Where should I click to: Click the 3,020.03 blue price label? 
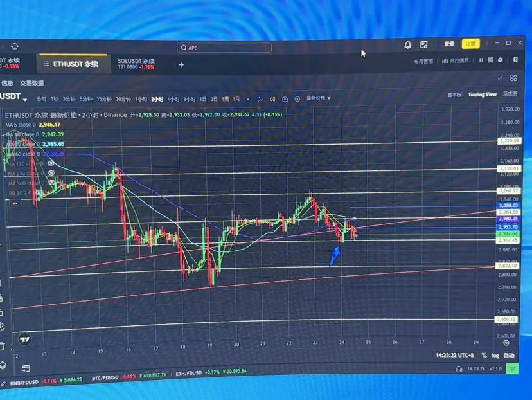(x=508, y=205)
